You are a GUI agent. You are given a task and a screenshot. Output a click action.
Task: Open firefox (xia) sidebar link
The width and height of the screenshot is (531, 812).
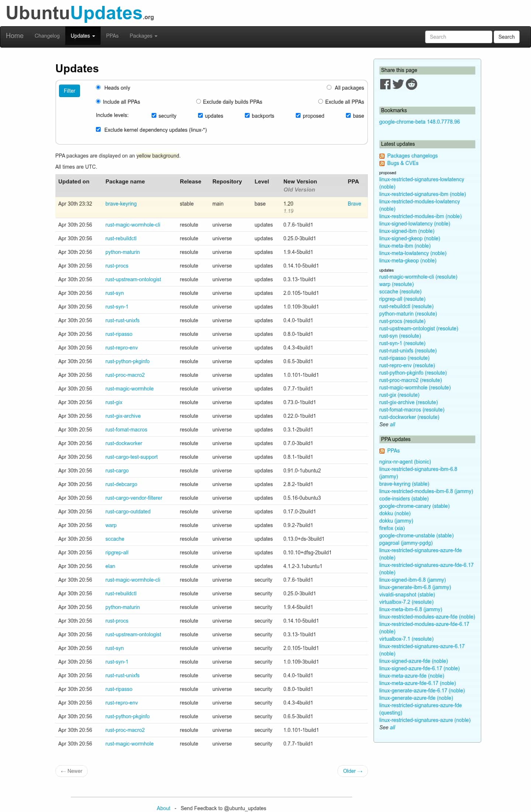click(392, 528)
